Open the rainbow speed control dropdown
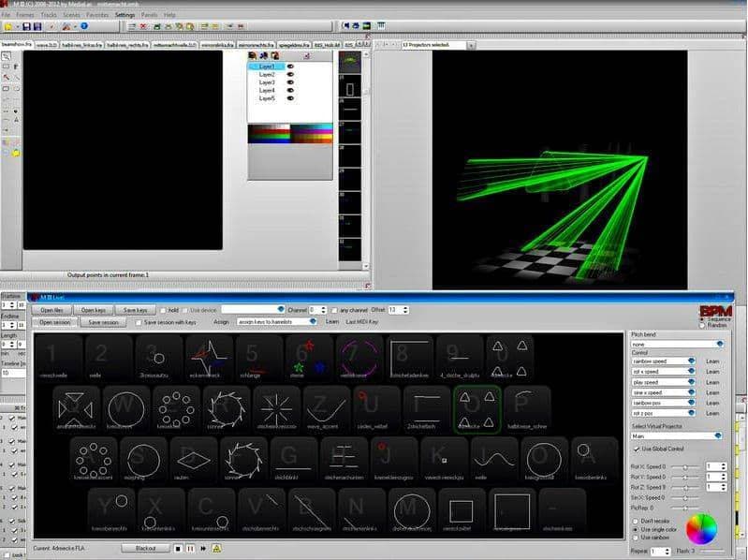 click(663, 361)
